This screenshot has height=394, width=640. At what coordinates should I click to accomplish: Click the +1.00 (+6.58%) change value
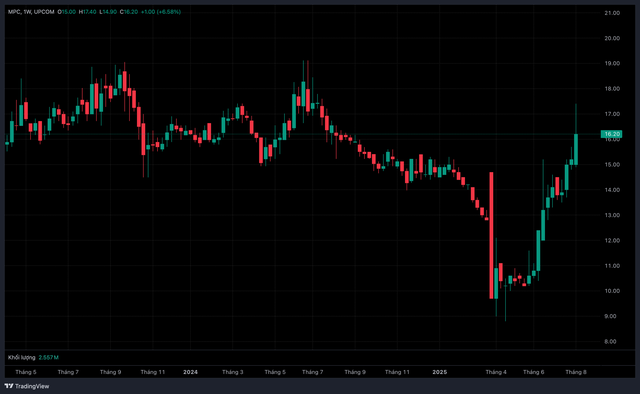pos(160,12)
